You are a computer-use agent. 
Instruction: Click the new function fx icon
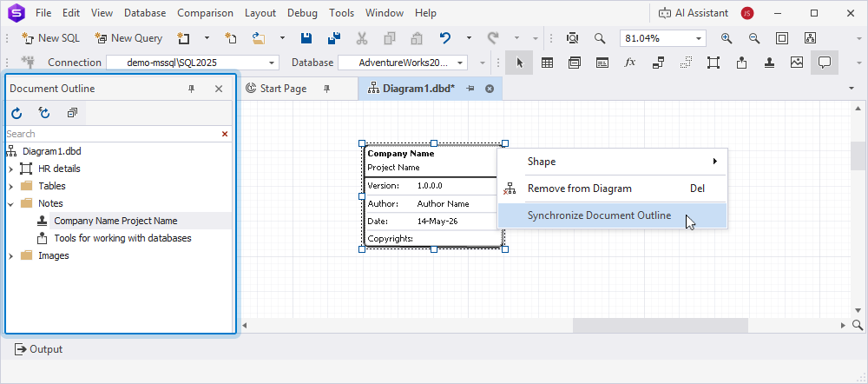pyautogui.click(x=630, y=63)
